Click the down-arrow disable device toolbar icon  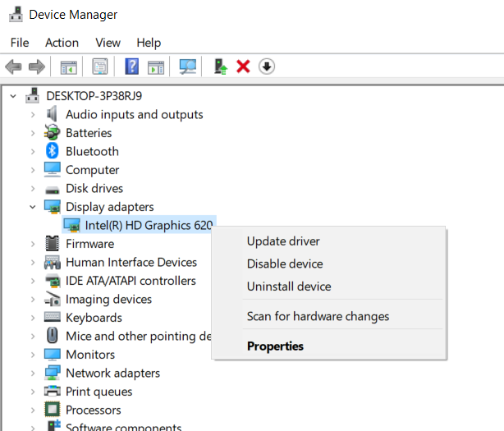pyautogui.click(x=266, y=66)
